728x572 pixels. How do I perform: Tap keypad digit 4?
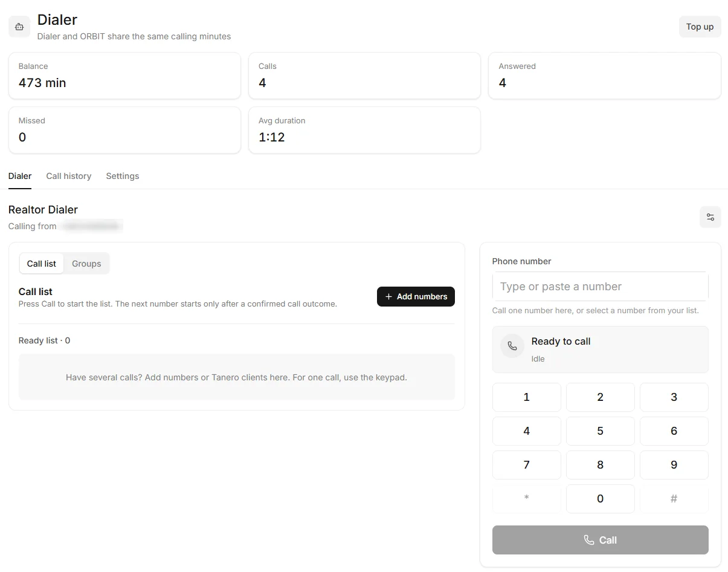(x=527, y=431)
